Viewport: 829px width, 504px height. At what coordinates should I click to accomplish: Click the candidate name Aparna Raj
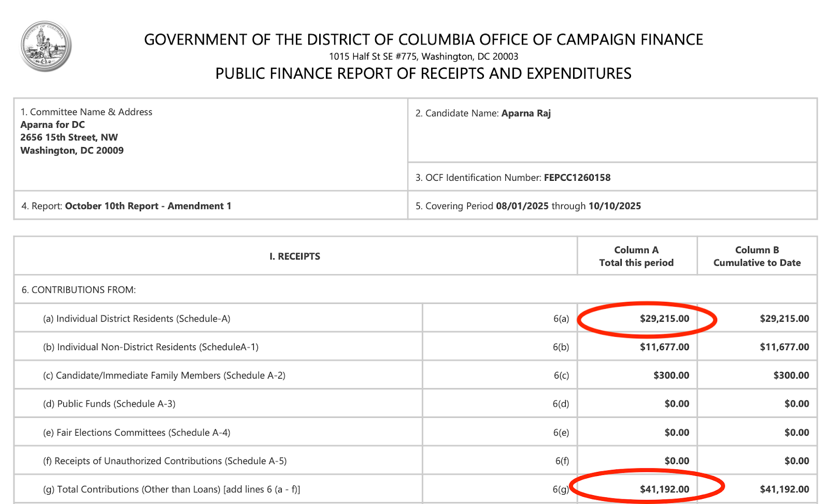click(x=526, y=113)
